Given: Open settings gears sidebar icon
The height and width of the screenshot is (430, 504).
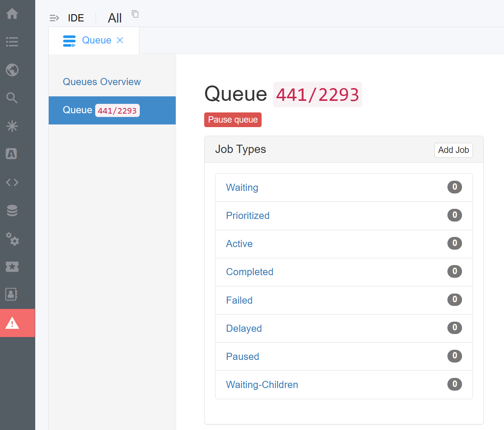Looking at the screenshot, I should coord(12,238).
